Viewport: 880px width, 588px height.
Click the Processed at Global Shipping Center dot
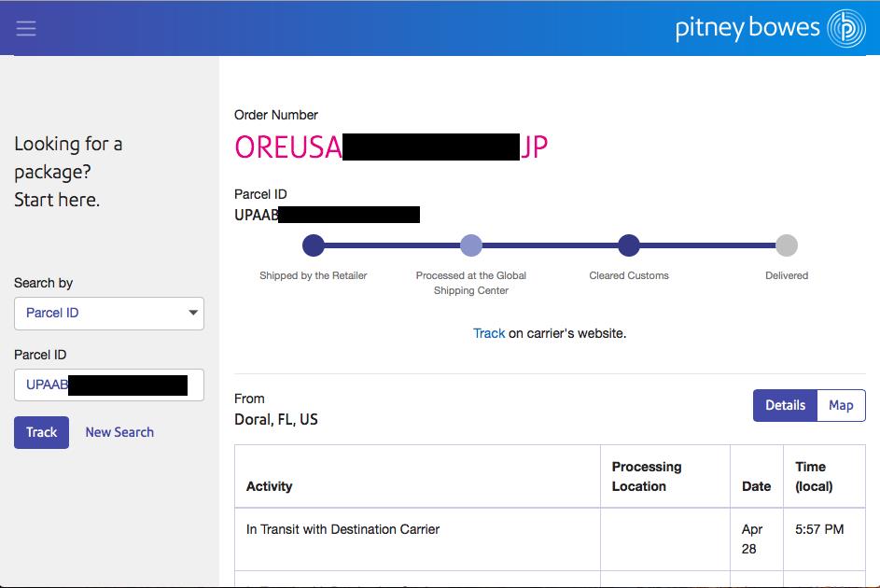point(471,245)
